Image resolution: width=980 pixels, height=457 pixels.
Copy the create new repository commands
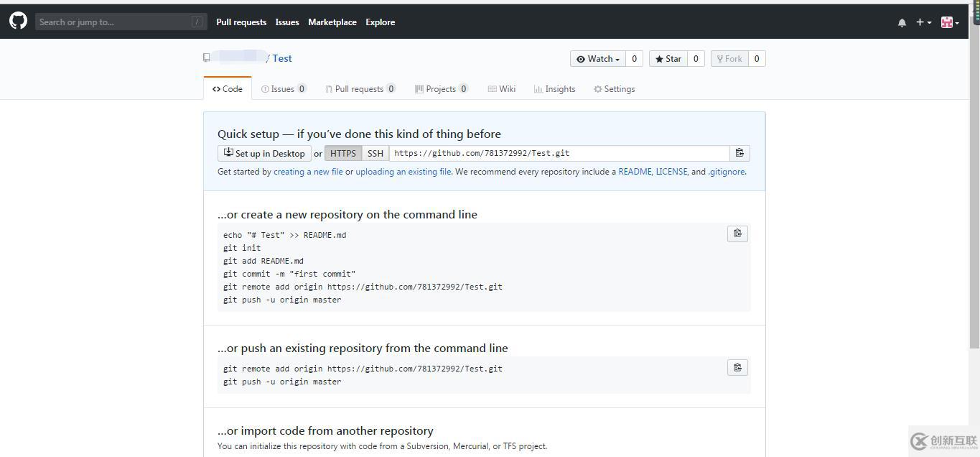737,234
